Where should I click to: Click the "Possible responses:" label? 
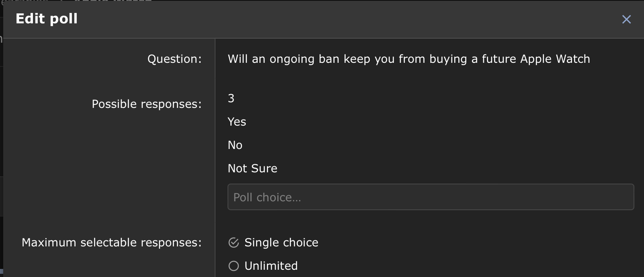(146, 104)
